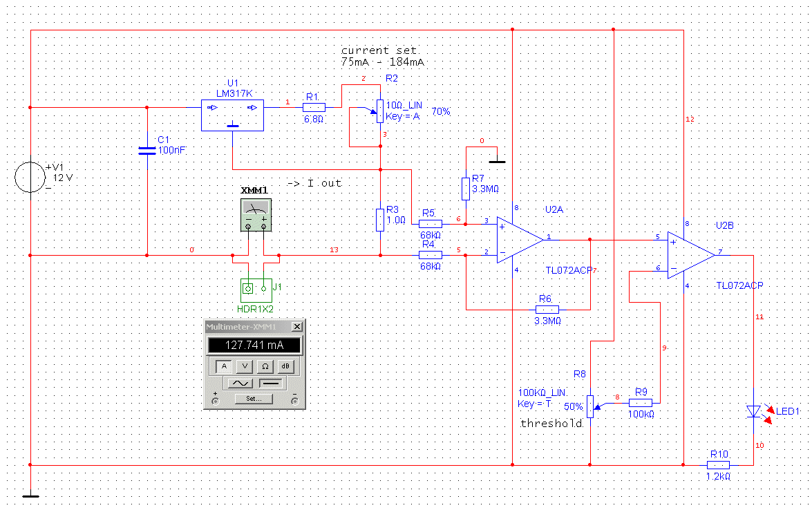Click the LM317K part label
The height and width of the screenshot is (510, 812).
(x=234, y=94)
